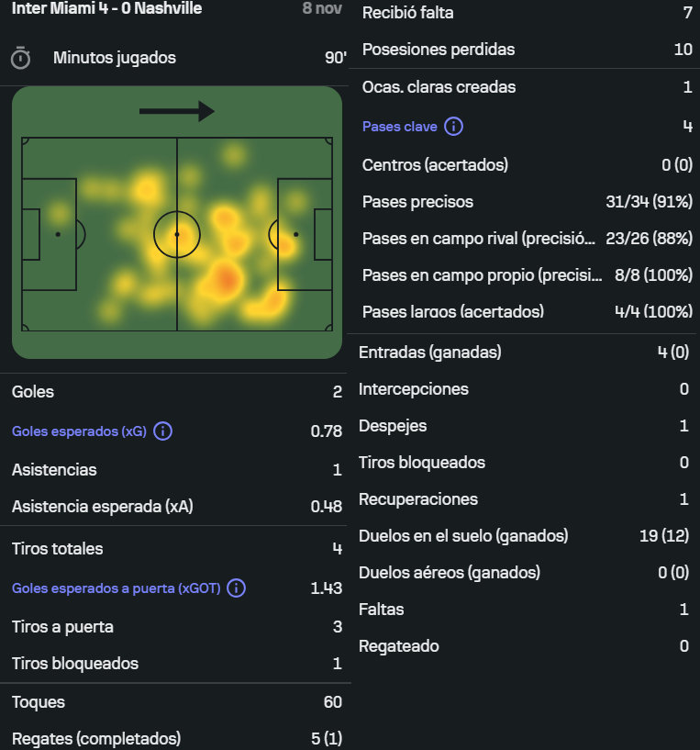The width and height of the screenshot is (700, 750).
Task: Click the stopwatch icon by Minutos jugados
Action: (x=20, y=58)
